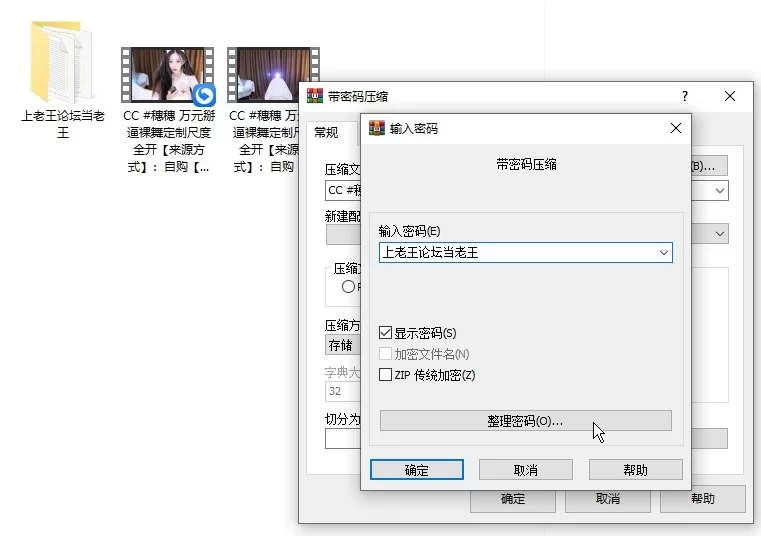Viewport: 761px width, 536px height.
Task: Switch to the 常规 tab
Action: pyautogui.click(x=326, y=133)
